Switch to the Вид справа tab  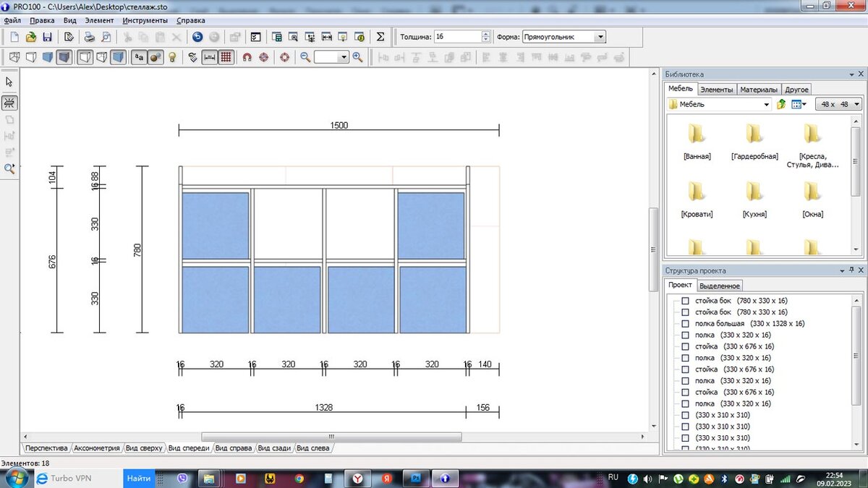pos(234,448)
